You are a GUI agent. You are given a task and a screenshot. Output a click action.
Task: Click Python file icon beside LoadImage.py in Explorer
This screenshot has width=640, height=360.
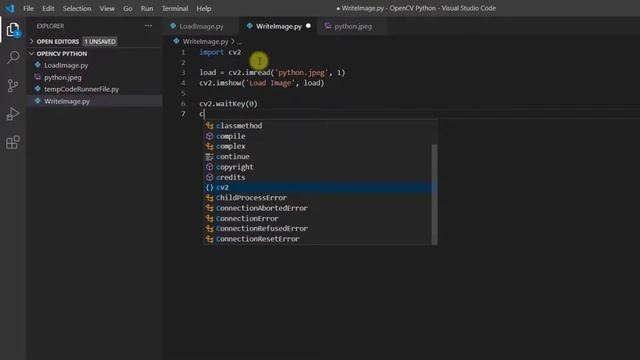click(x=38, y=65)
